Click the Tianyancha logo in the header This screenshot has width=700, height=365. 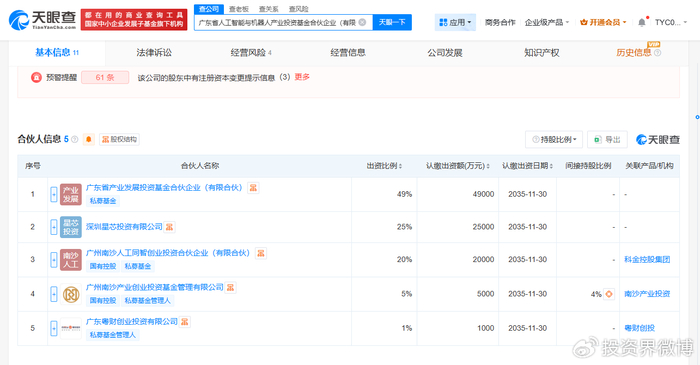[x=43, y=20]
